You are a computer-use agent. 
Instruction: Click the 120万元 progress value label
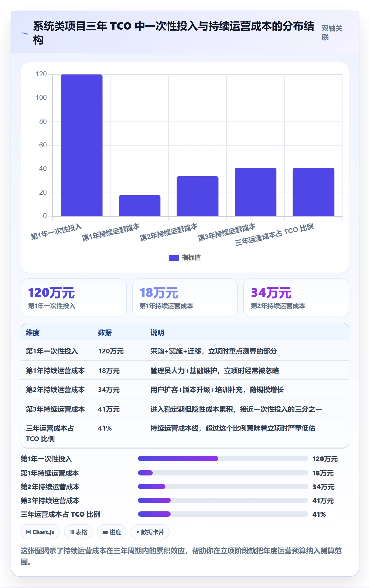[x=325, y=459]
